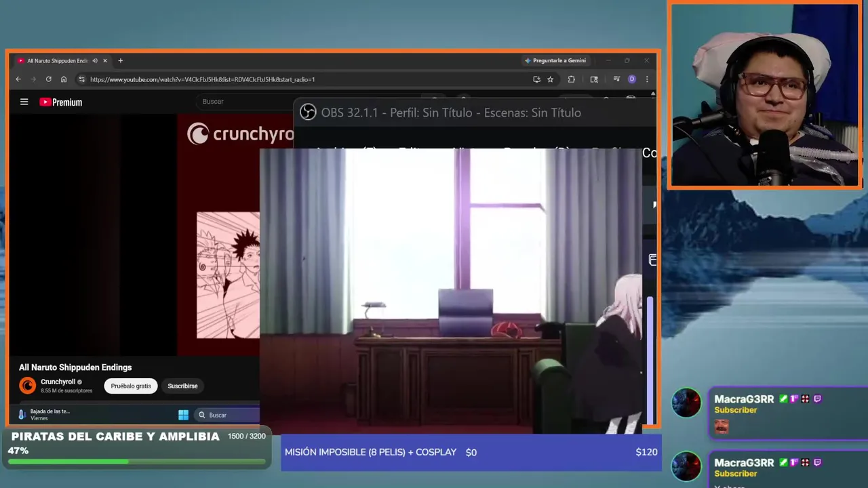
Task: Click the Pruébalo gratis button
Action: tap(131, 386)
